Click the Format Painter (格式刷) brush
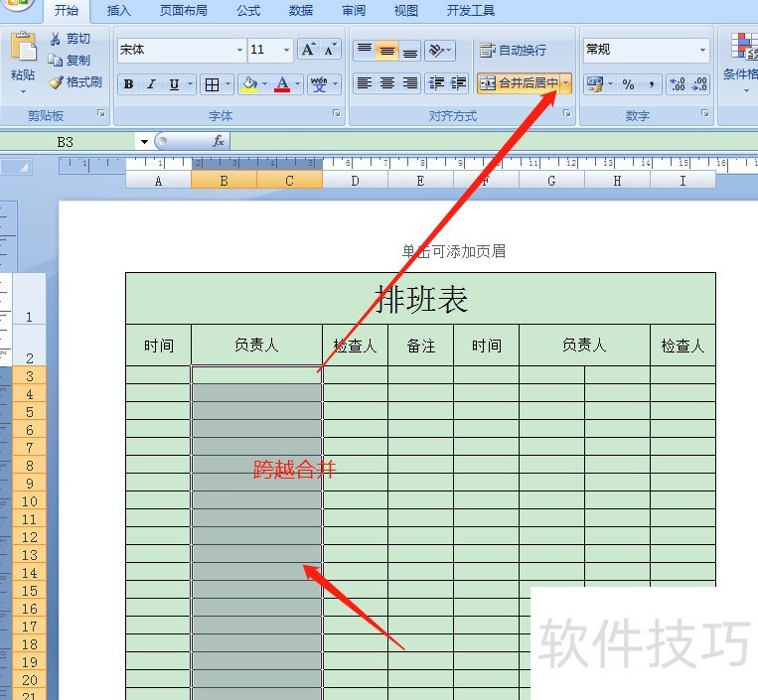The height and width of the screenshot is (700, 758). (x=56, y=82)
